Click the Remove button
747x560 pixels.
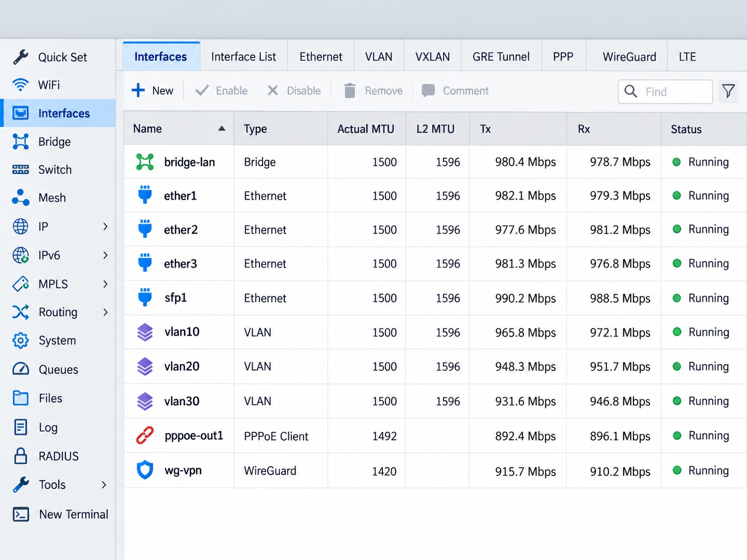click(x=373, y=91)
